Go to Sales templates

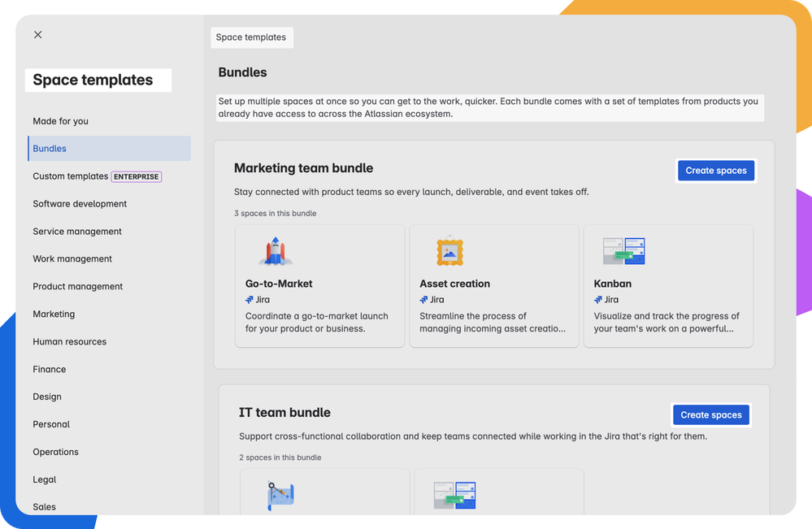[44, 507]
